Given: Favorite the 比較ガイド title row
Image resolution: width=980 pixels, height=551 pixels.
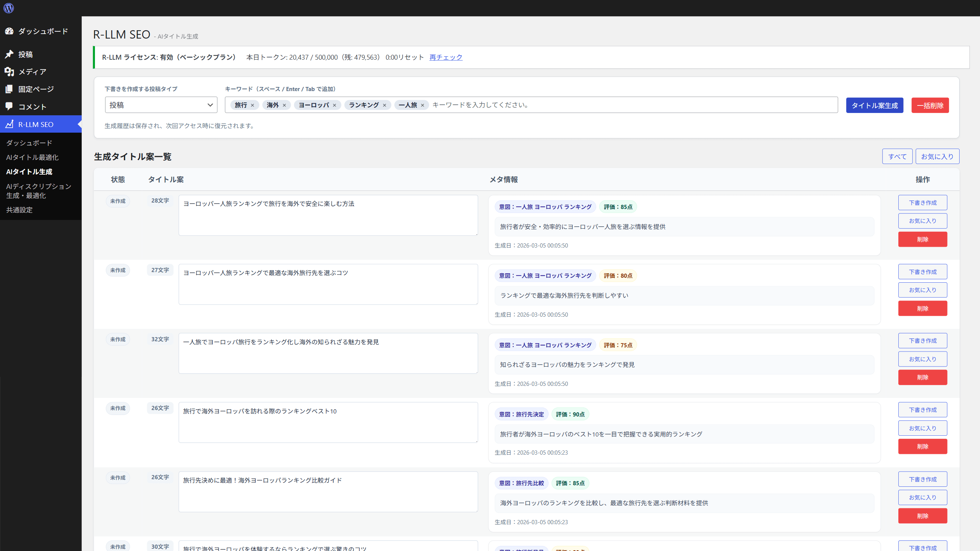Looking at the screenshot, I should (x=923, y=497).
